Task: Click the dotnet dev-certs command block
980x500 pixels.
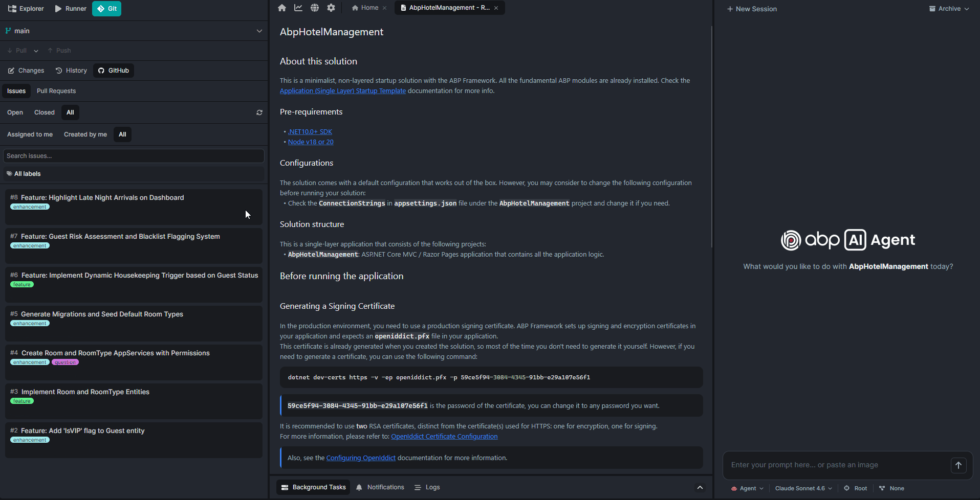Action: point(491,377)
